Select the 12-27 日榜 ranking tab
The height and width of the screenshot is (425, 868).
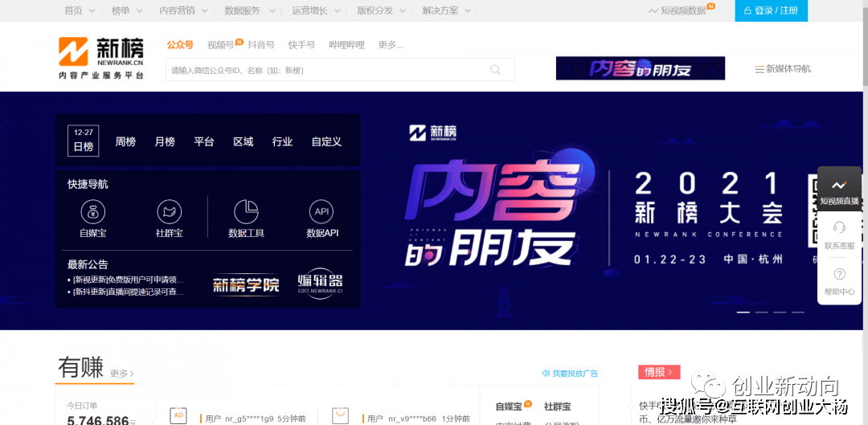84,141
